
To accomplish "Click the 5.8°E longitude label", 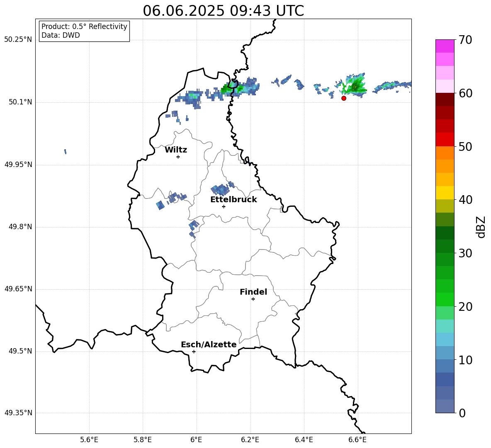I will pyautogui.click(x=143, y=440).
